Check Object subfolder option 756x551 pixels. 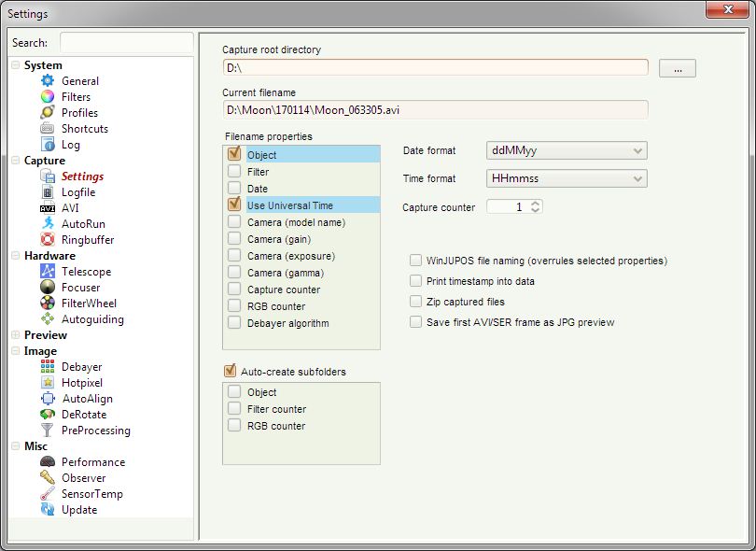(234, 392)
